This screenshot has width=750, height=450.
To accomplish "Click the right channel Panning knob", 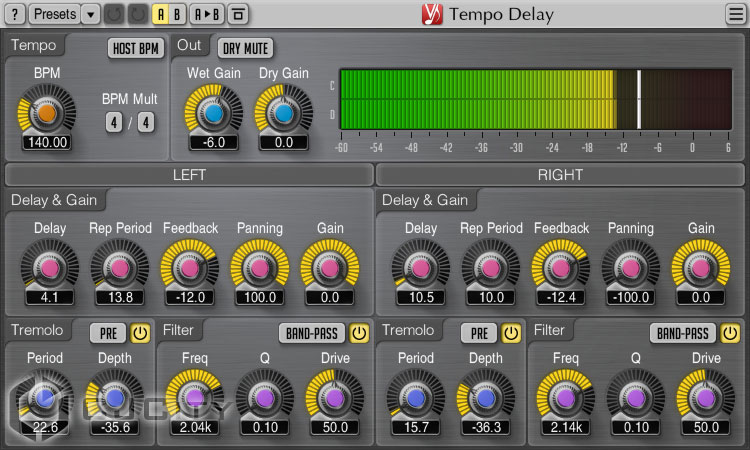I will click(x=631, y=268).
